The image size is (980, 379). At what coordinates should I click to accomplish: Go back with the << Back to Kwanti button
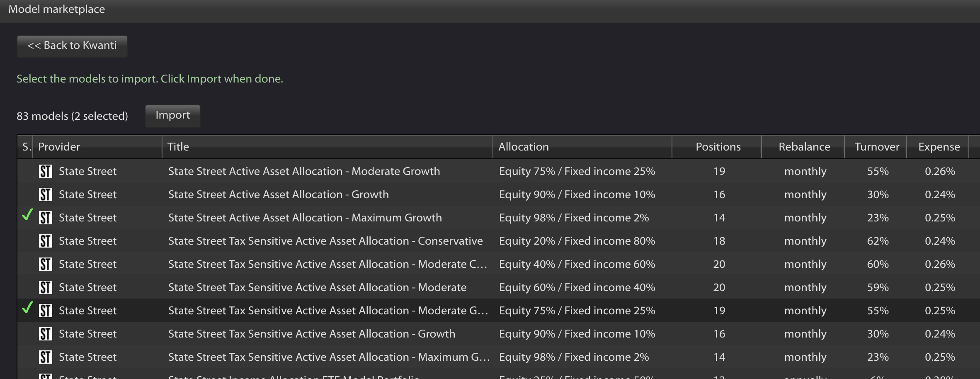(72, 46)
